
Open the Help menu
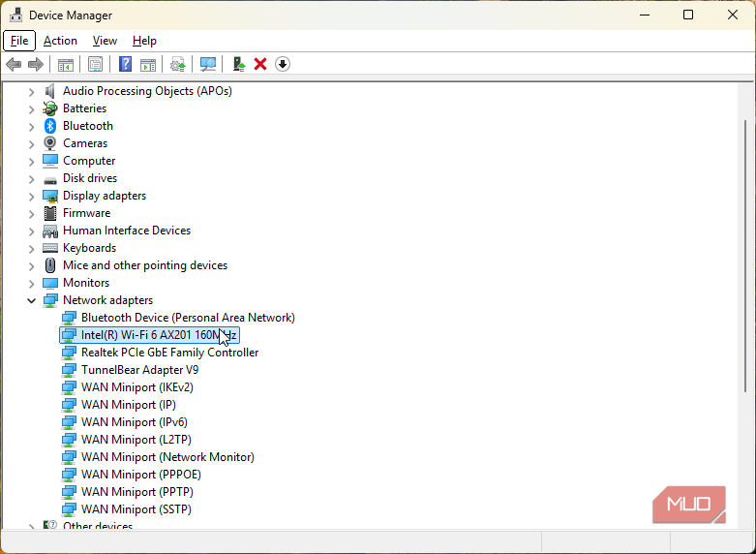pyautogui.click(x=144, y=41)
